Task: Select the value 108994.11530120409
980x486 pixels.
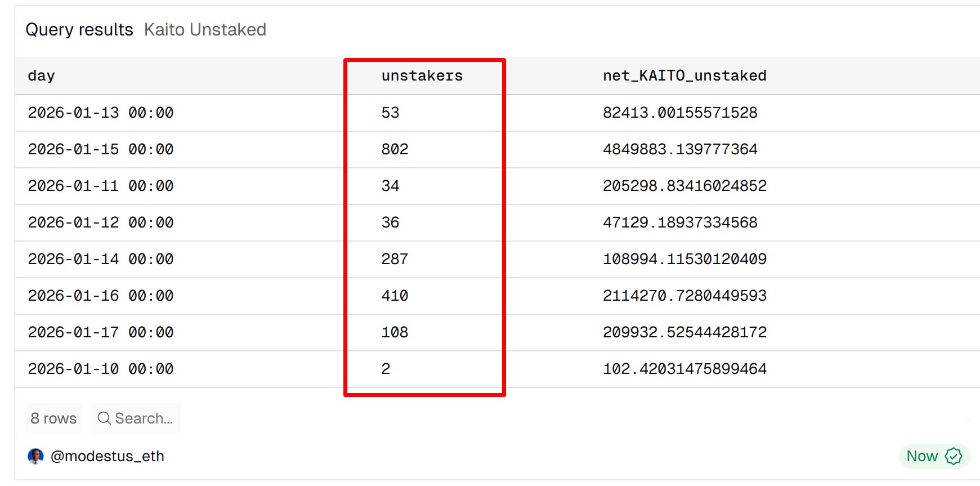Action: pyautogui.click(x=684, y=259)
